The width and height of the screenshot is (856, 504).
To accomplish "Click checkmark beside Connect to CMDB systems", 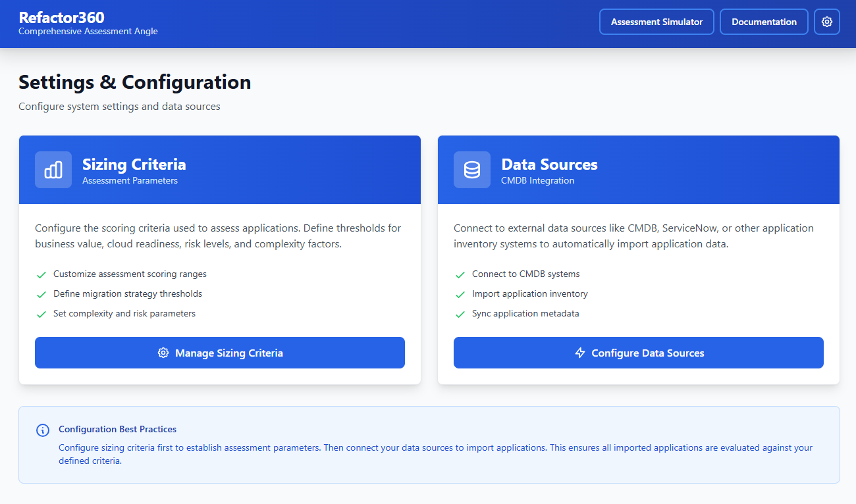I will click(460, 274).
